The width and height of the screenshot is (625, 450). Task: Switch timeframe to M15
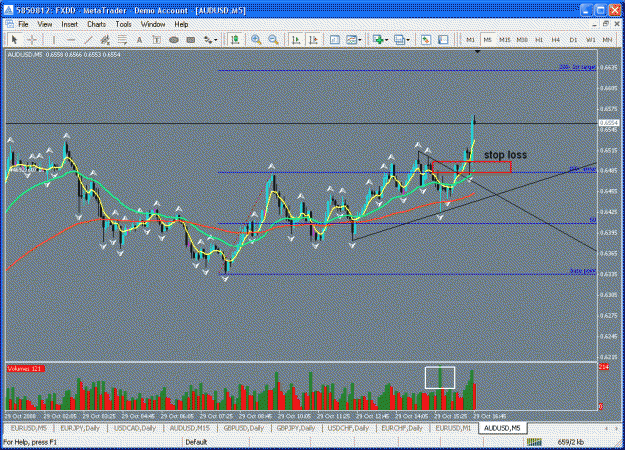pyautogui.click(x=505, y=40)
